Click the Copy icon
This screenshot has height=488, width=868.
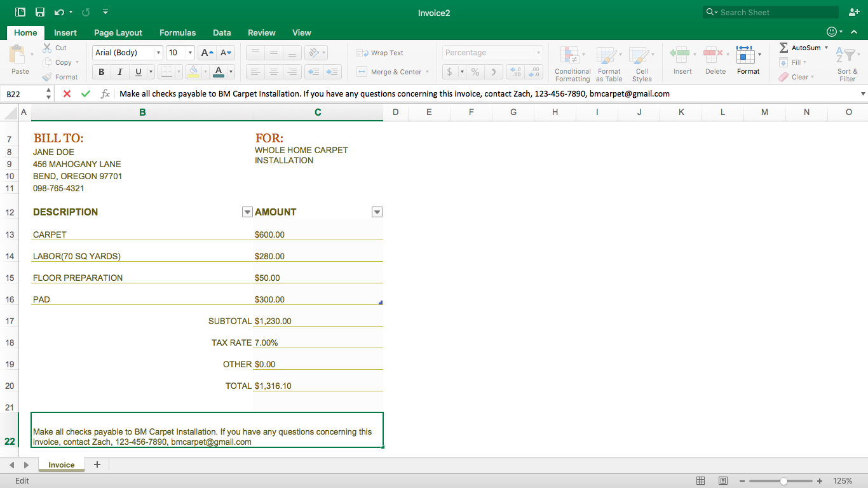[x=48, y=62]
